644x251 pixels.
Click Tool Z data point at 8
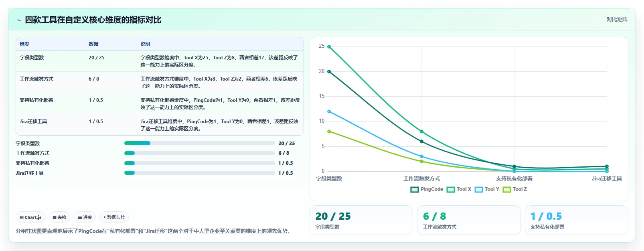click(329, 132)
